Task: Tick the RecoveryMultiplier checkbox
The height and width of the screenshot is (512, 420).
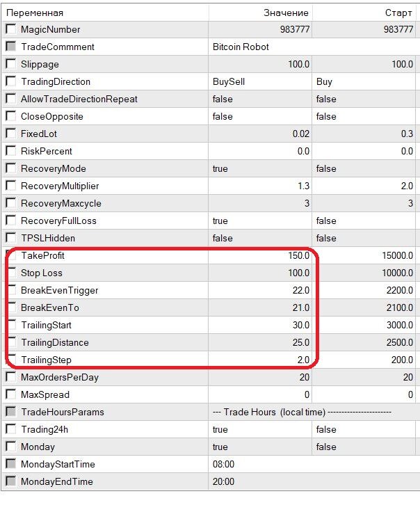Action: click(x=10, y=186)
